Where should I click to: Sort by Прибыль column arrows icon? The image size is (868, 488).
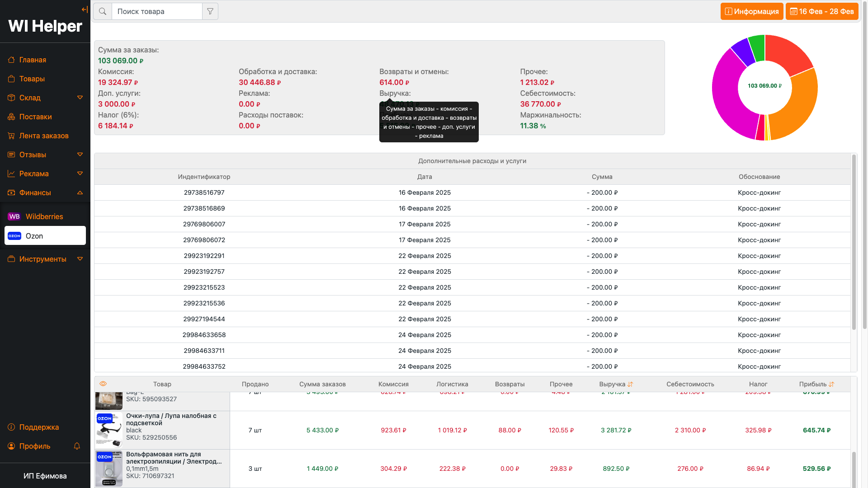[831, 384]
